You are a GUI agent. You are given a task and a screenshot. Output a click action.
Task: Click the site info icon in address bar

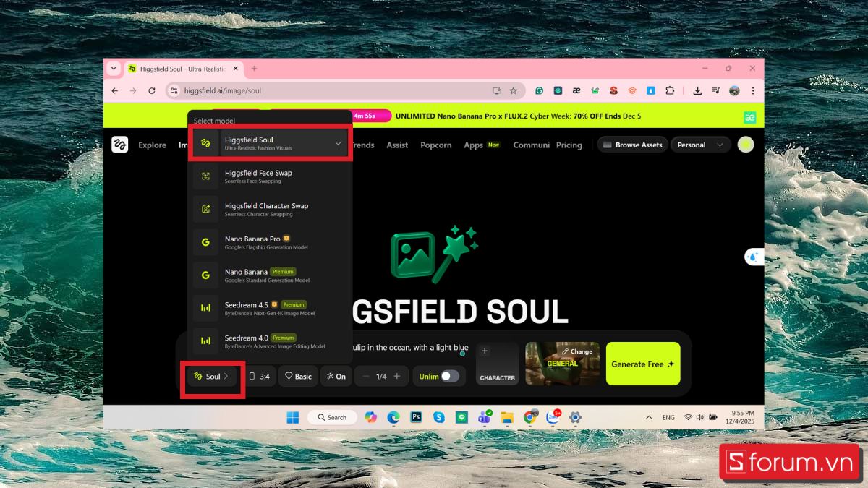pos(173,90)
